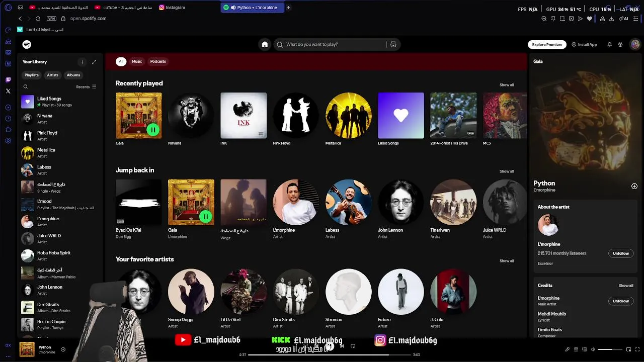
Task: Add current track to library in player bar
Action: click(63, 349)
